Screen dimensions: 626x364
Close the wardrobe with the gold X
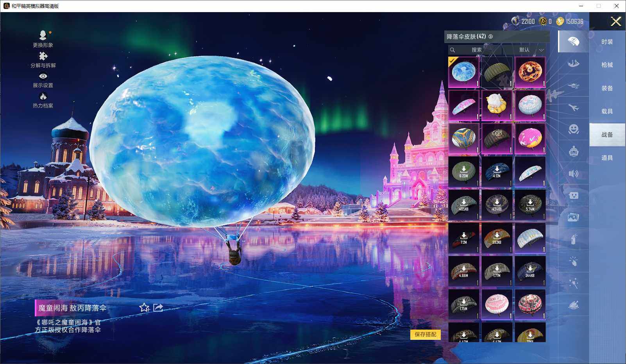pos(616,21)
